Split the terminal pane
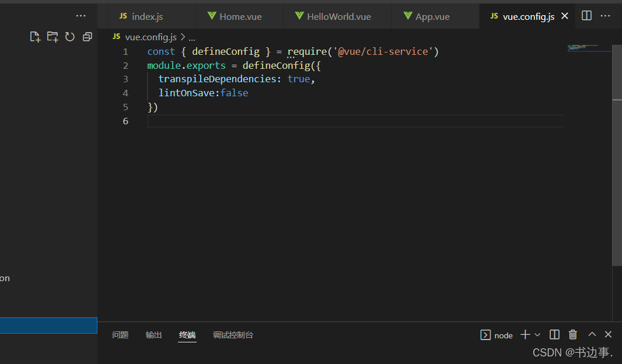Screen dimensions: 622x364 [x=554, y=334]
